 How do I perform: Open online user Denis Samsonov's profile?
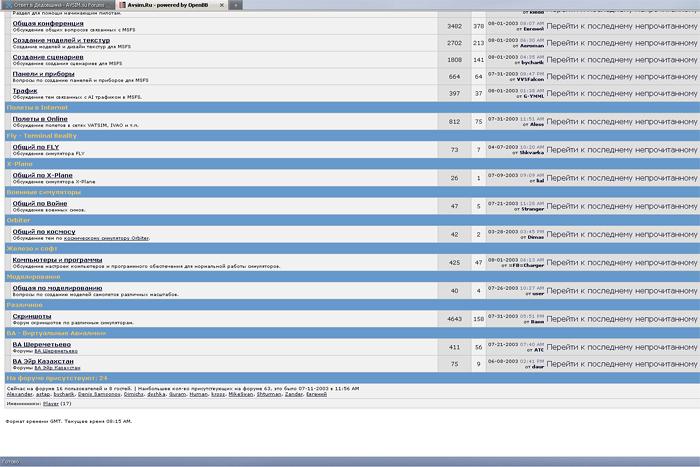click(99, 394)
